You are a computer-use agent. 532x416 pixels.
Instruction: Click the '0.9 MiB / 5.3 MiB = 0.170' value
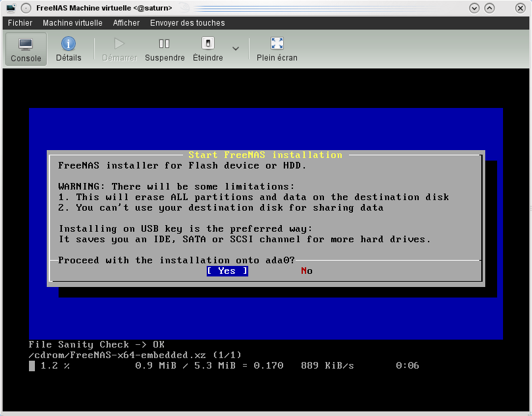coord(209,365)
